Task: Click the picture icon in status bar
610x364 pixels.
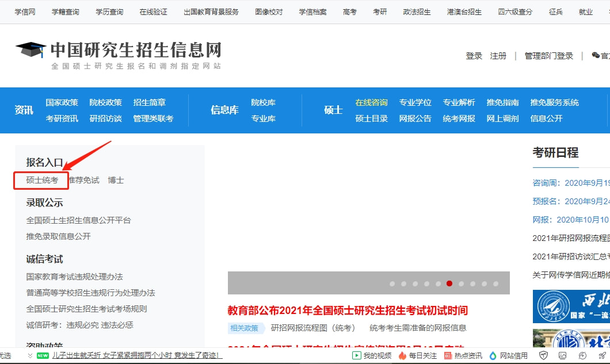Action: 563,355
